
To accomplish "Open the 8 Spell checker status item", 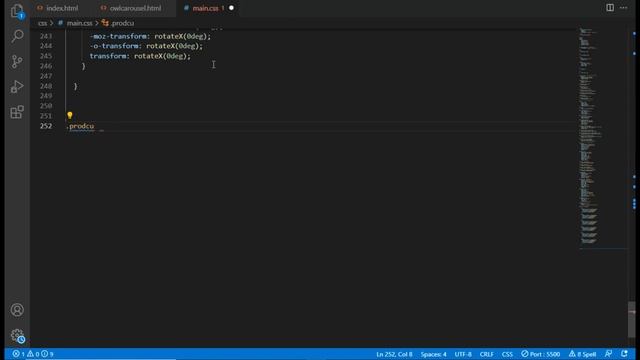I will click(582, 354).
